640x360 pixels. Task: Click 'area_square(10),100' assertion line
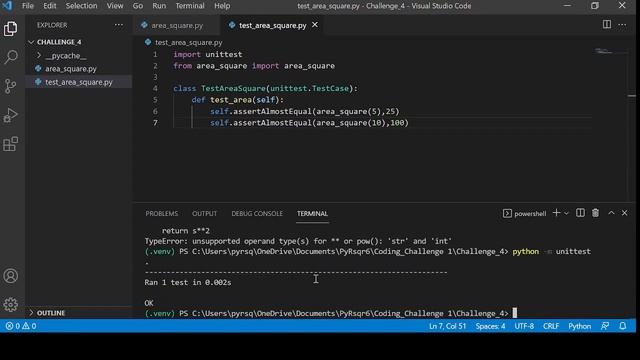309,123
